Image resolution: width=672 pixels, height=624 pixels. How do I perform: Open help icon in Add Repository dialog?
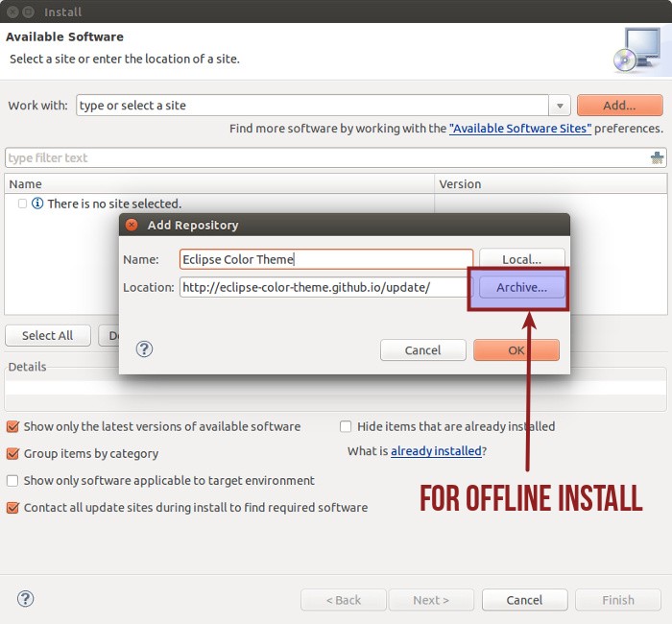(x=144, y=348)
